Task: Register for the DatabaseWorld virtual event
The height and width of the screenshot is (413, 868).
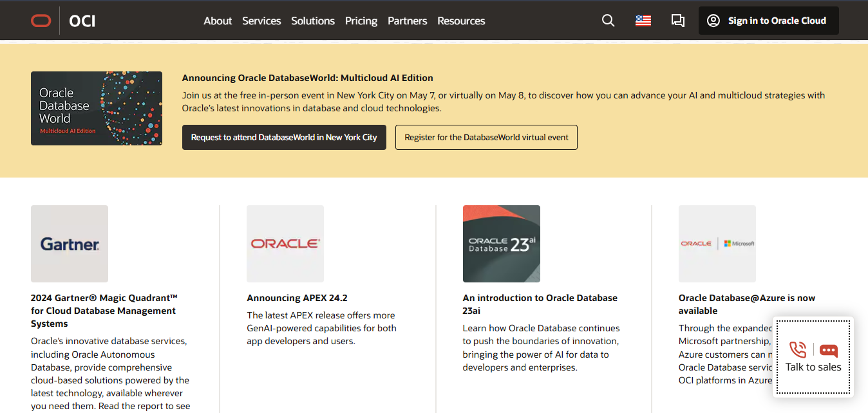Action: tap(486, 137)
